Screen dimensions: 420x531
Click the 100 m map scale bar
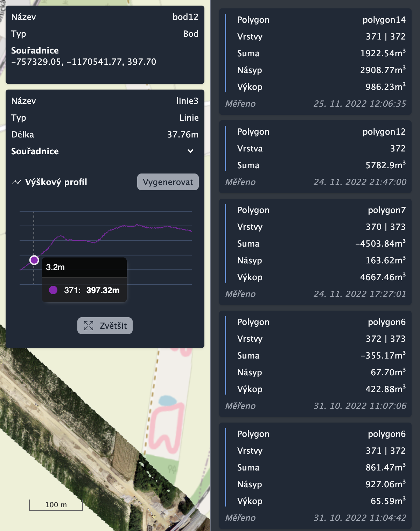[56, 505]
